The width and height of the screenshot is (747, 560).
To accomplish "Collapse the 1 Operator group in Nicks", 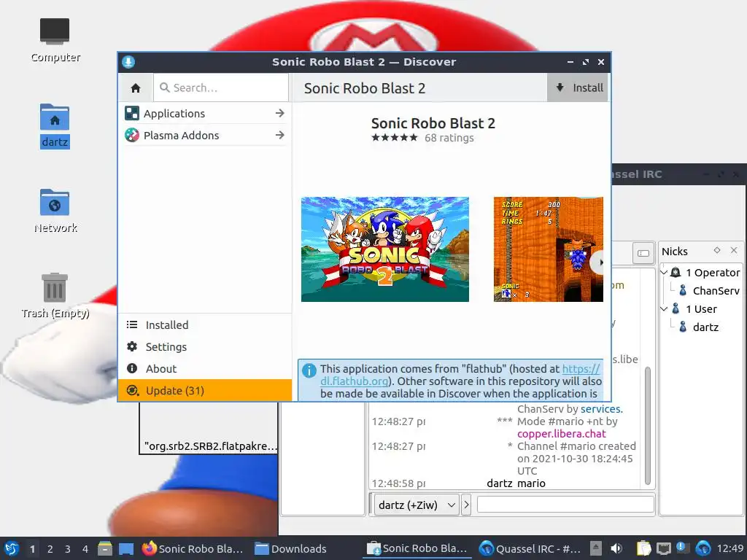I will point(664,273).
